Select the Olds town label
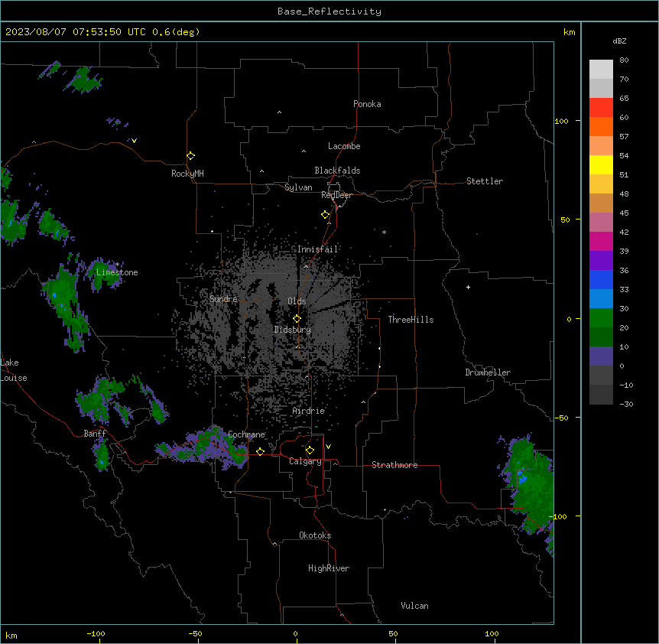659x644 pixels. [297, 301]
